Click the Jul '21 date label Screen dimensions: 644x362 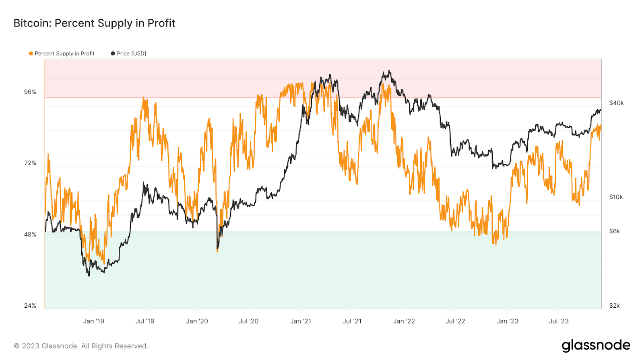click(x=352, y=321)
